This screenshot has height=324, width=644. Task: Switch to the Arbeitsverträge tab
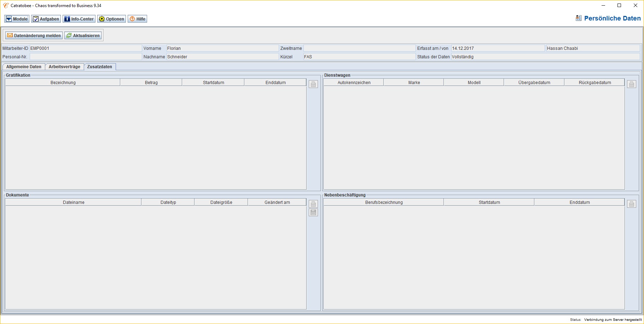point(64,67)
